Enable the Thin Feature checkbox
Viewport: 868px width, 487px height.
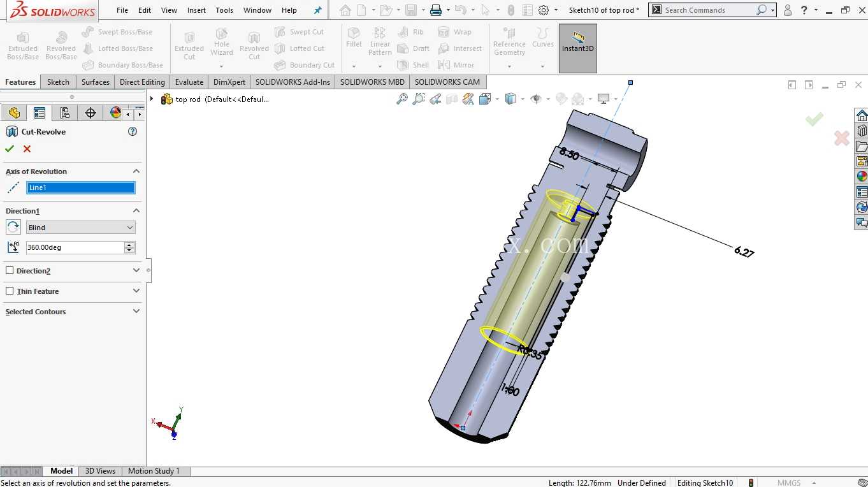click(10, 291)
